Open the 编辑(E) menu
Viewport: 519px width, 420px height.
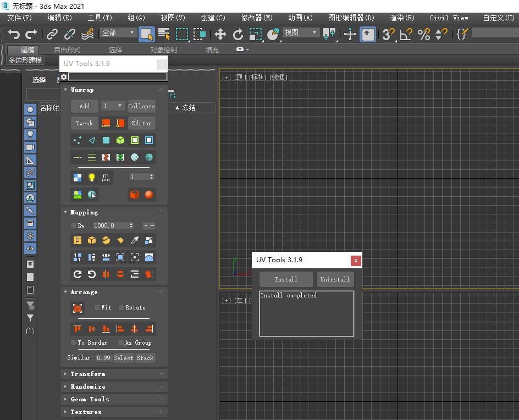59,18
